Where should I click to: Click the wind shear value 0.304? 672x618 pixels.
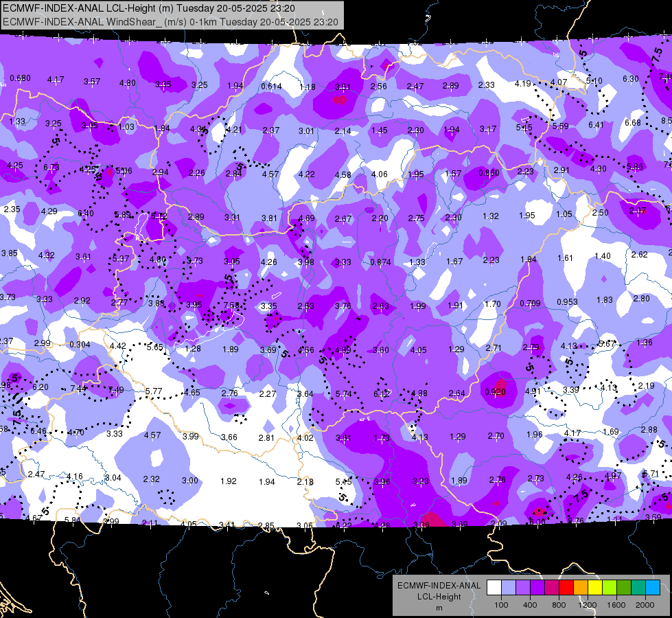80,345
